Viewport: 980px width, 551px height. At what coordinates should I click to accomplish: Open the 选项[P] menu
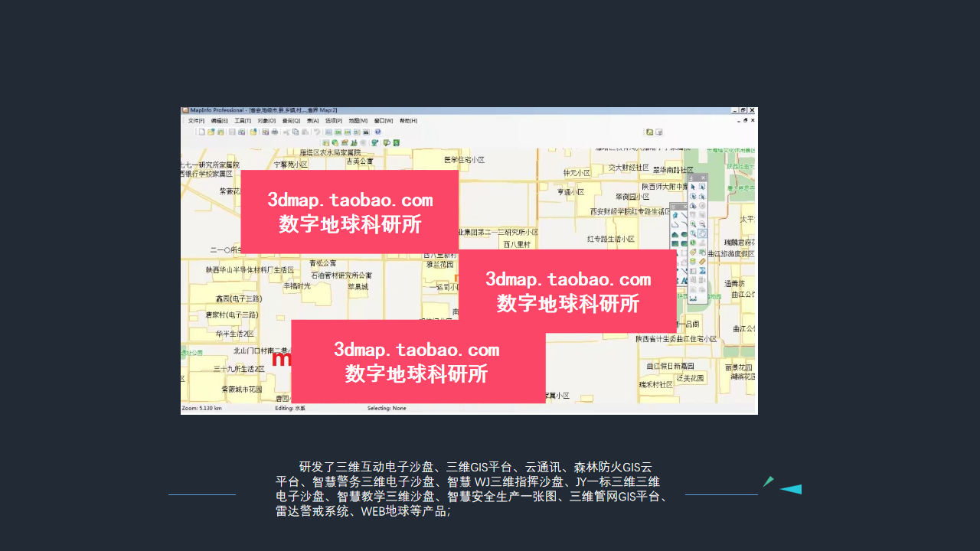[334, 121]
